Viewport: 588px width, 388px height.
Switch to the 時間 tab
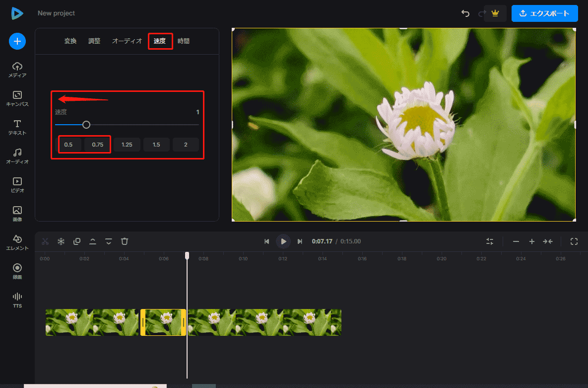click(184, 41)
